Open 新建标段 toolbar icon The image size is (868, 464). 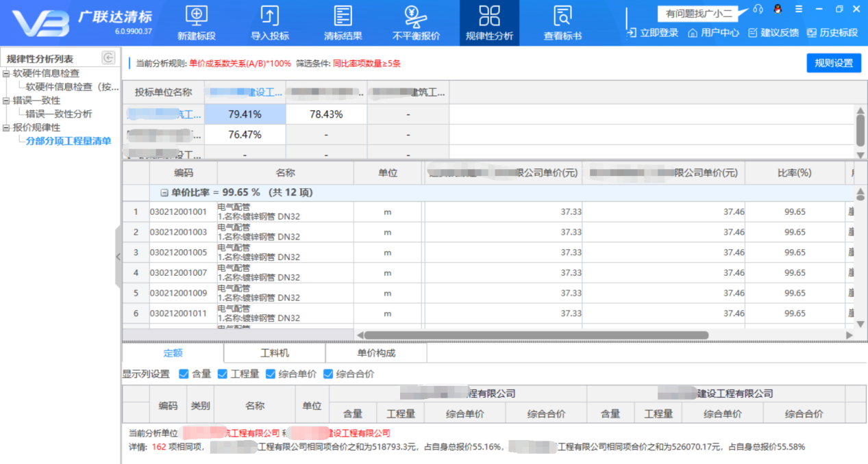197,16
